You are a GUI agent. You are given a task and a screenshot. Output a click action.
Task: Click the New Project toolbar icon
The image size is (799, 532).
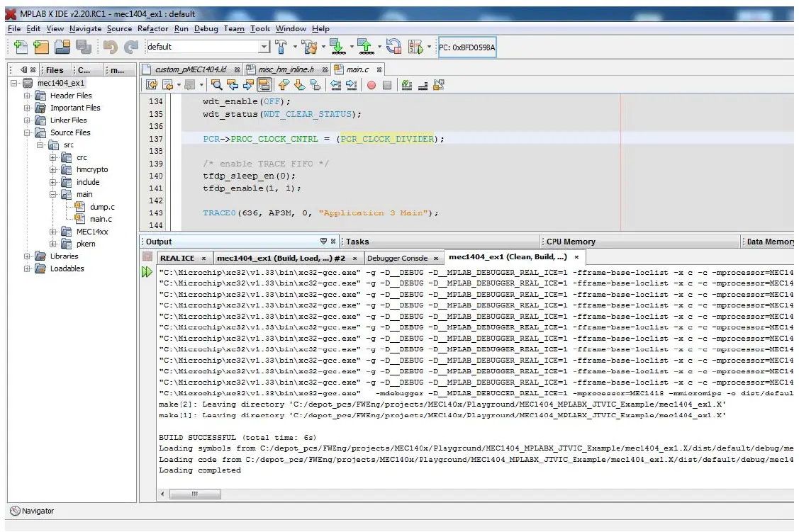(41, 47)
